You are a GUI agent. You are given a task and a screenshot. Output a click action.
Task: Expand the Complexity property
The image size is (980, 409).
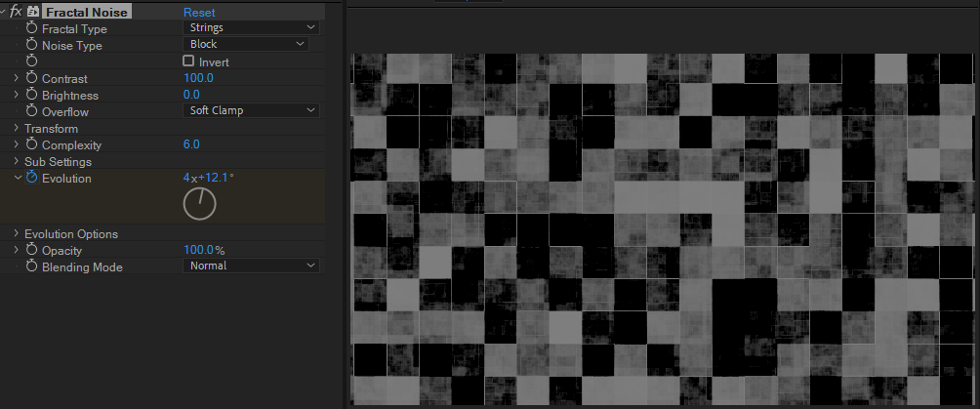(x=17, y=144)
